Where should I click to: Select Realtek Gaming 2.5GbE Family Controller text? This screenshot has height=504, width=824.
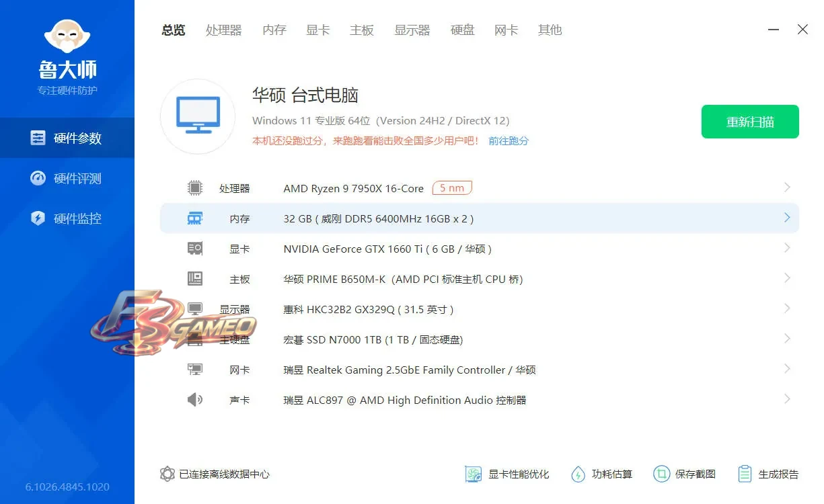pos(410,370)
